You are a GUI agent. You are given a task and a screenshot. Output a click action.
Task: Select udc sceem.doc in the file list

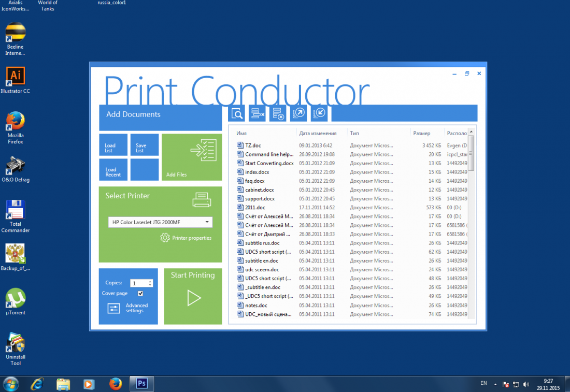tap(351, 270)
